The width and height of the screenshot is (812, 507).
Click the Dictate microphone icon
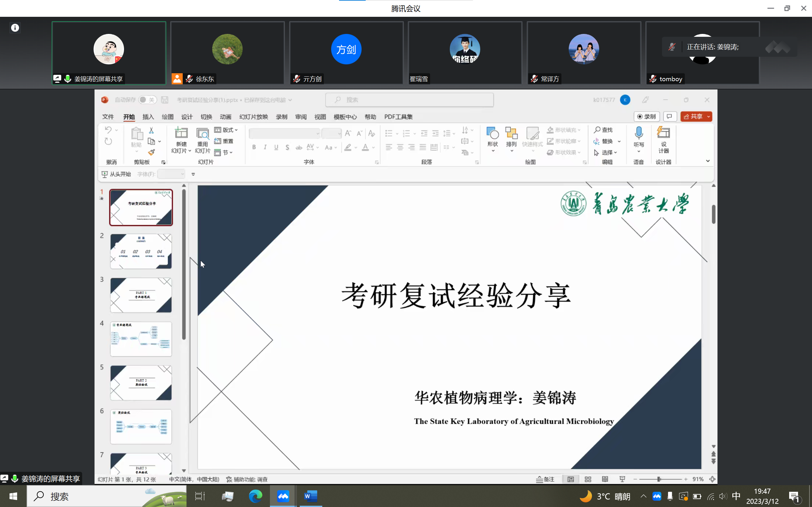click(x=638, y=133)
